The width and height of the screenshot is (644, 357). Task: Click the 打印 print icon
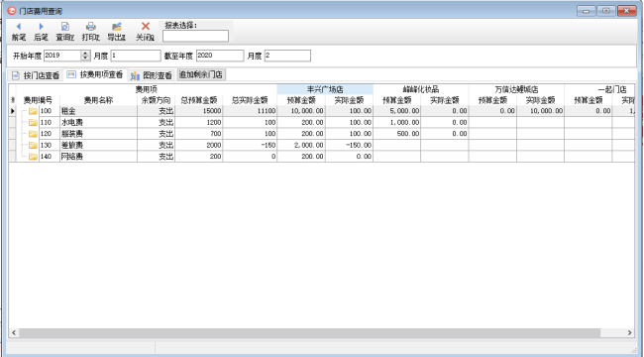91,27
